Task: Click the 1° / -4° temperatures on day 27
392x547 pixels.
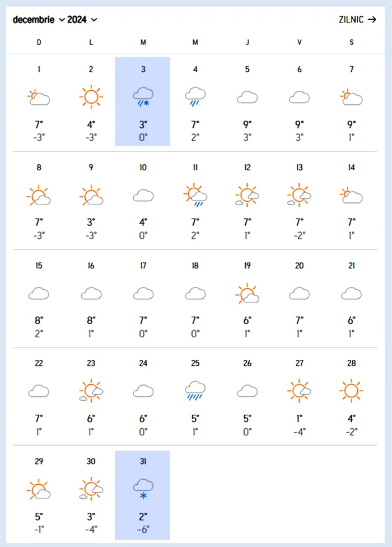Action: coord(299,425)
